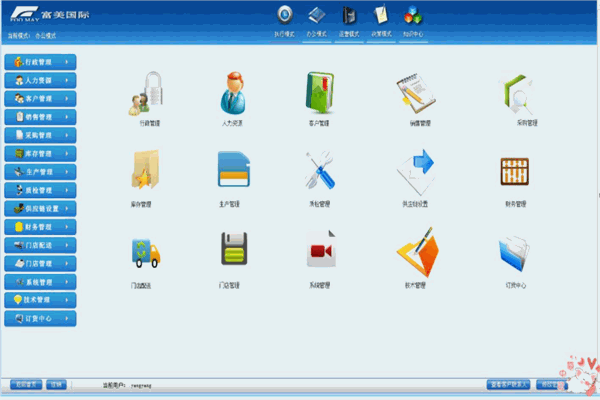Expand the 销售管理 sidebar arrow

[67, 117]
